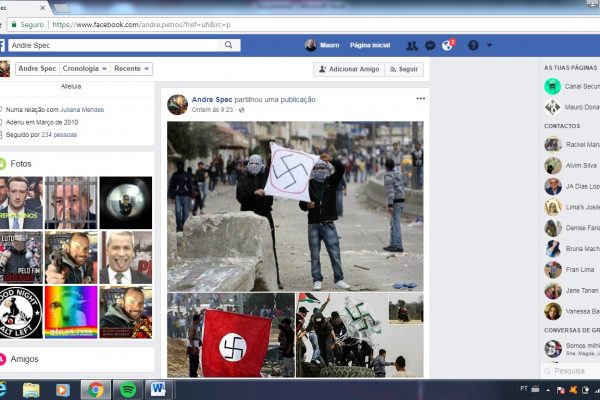Open the 234 pessoas followers link
This screenshot has height=400, width=600.
coord(59,135)
